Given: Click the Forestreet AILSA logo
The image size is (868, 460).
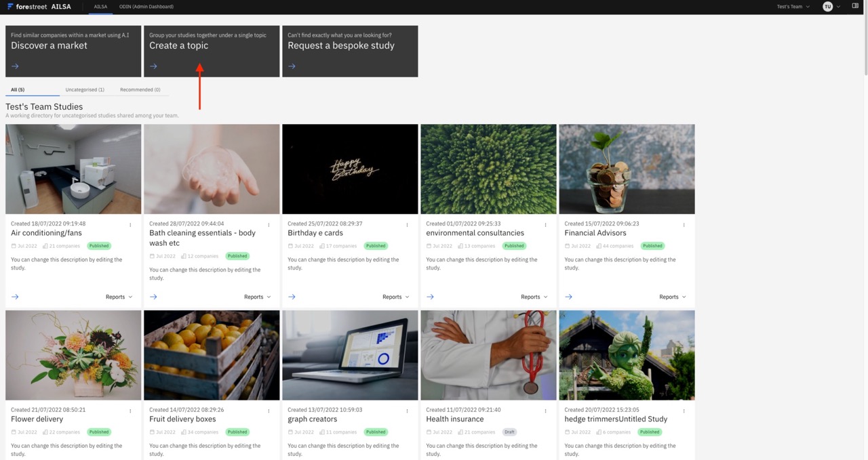Looking at the screenshot, I should coord(39,7).
